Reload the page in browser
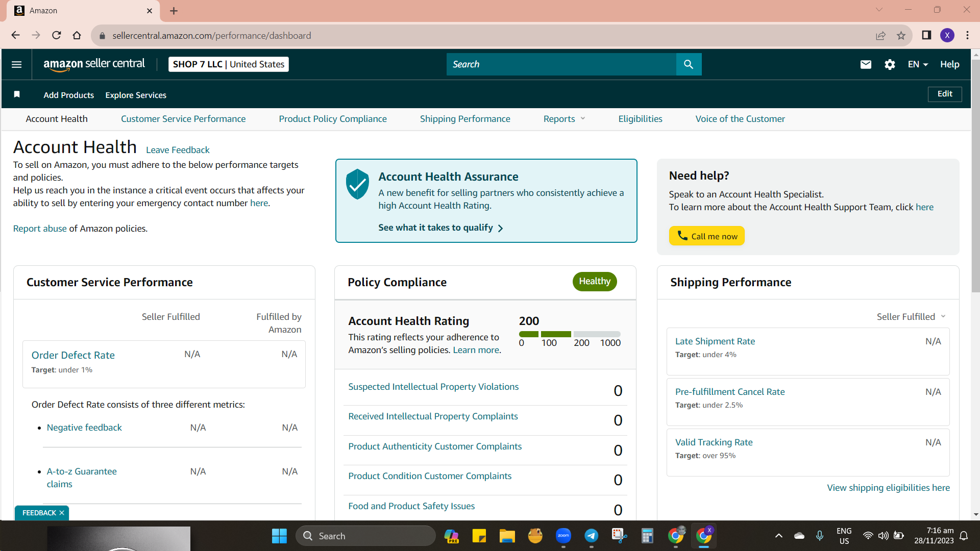Viewport: 980px width, 551px height. [x=57, y=35]
